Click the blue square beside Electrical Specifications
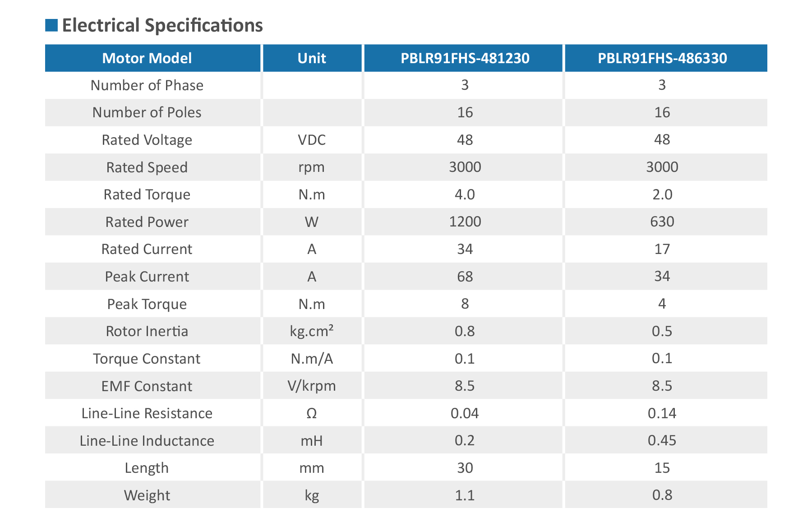 click(x=51, y=25)
